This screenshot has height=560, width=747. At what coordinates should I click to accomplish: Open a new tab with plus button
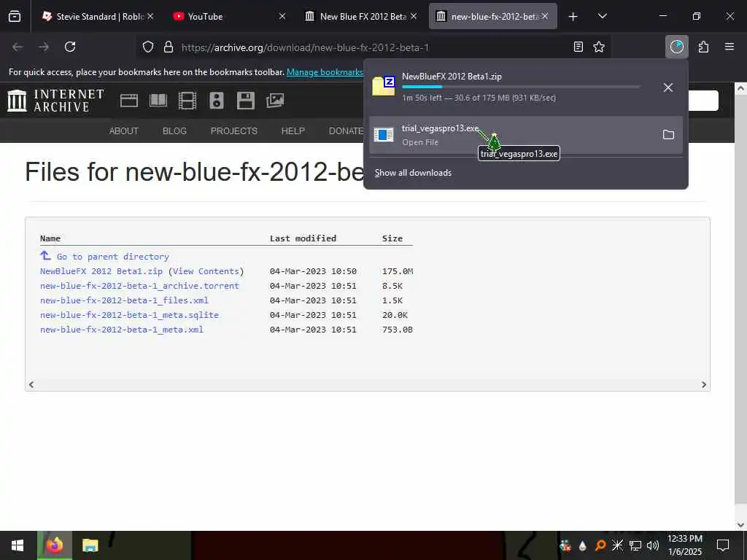(x=573, y=17)
